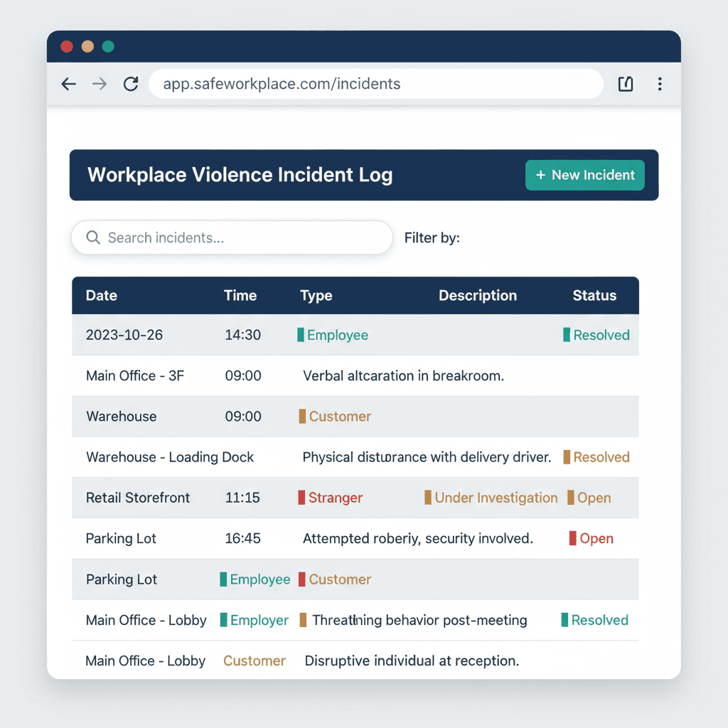The image size is (728, 728).
Task: Click the Type column header
Action: tap(316, 296)
